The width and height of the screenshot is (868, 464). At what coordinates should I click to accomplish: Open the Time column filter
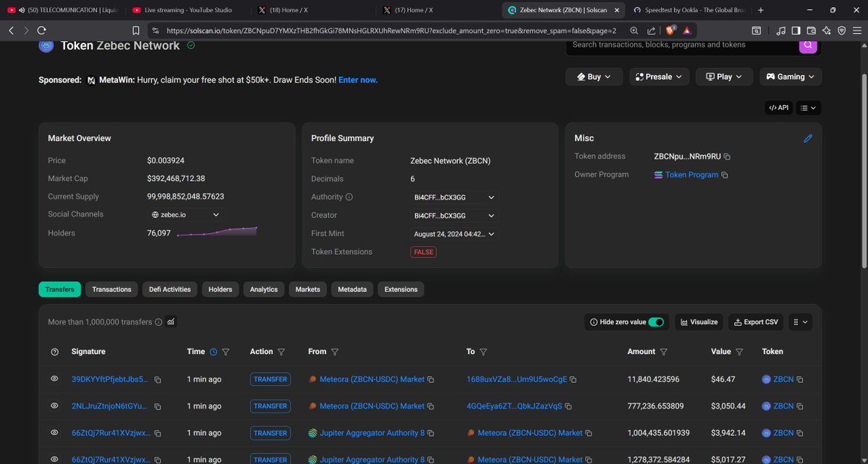click(x=226, y=352)
